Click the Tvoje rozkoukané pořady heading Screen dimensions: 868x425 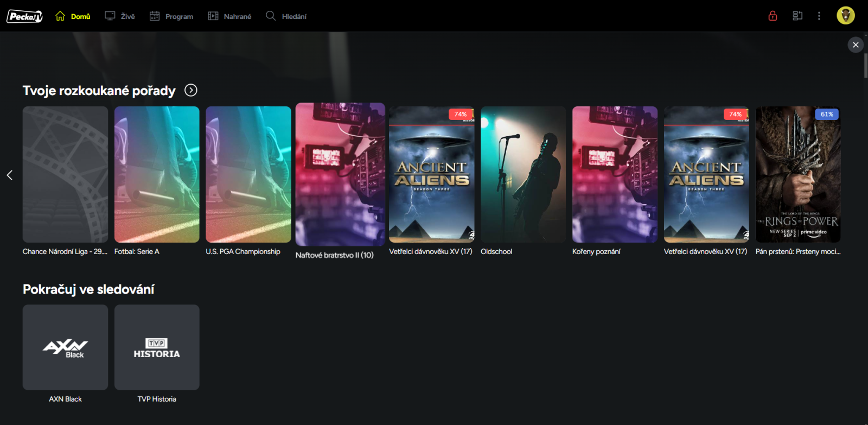(x=99, y=91)
